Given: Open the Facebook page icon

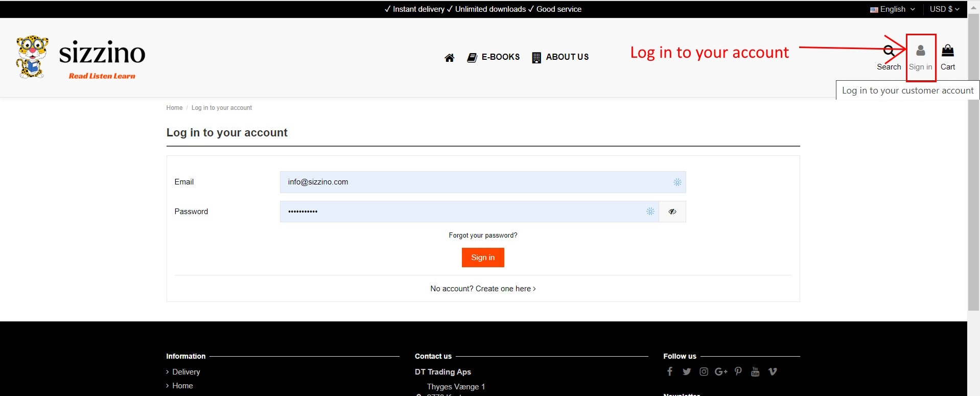Looking at the screenshot, I should (669, 371).
